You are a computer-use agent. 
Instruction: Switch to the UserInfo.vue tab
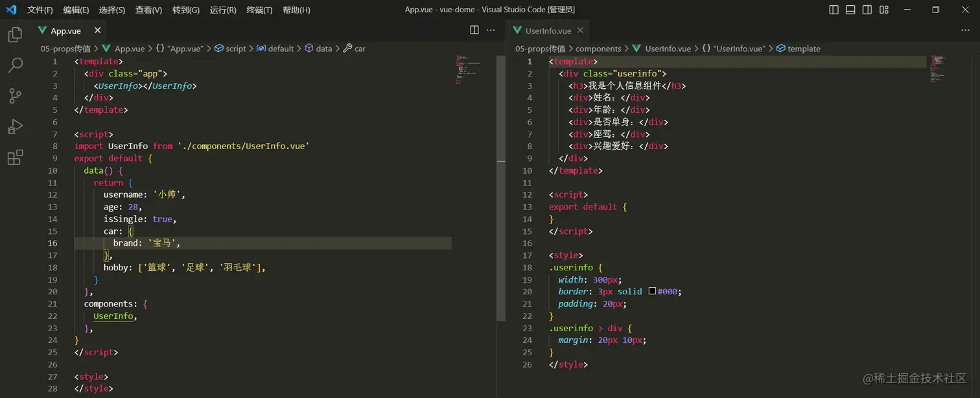[x=548, y=30]
